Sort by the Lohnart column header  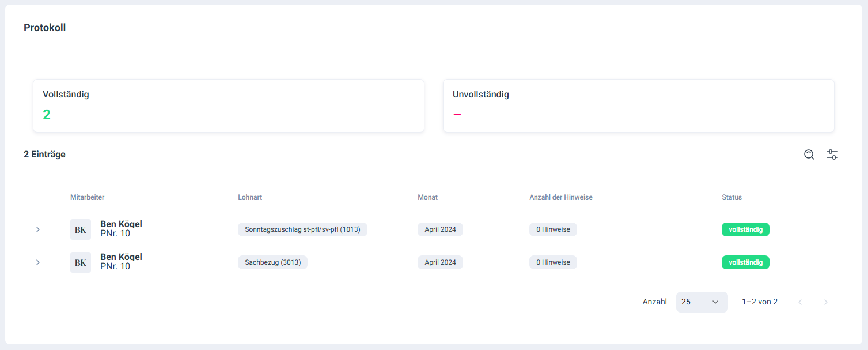[250, 197]
